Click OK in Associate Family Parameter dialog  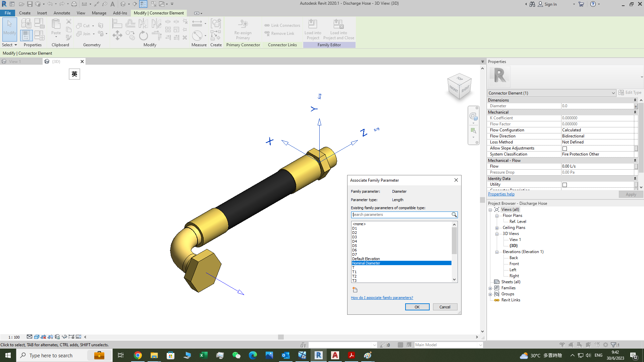click(417, 307)
